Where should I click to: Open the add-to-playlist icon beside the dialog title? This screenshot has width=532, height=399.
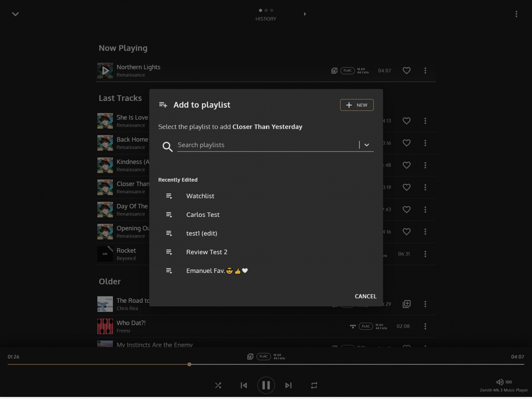click(163, 105)
